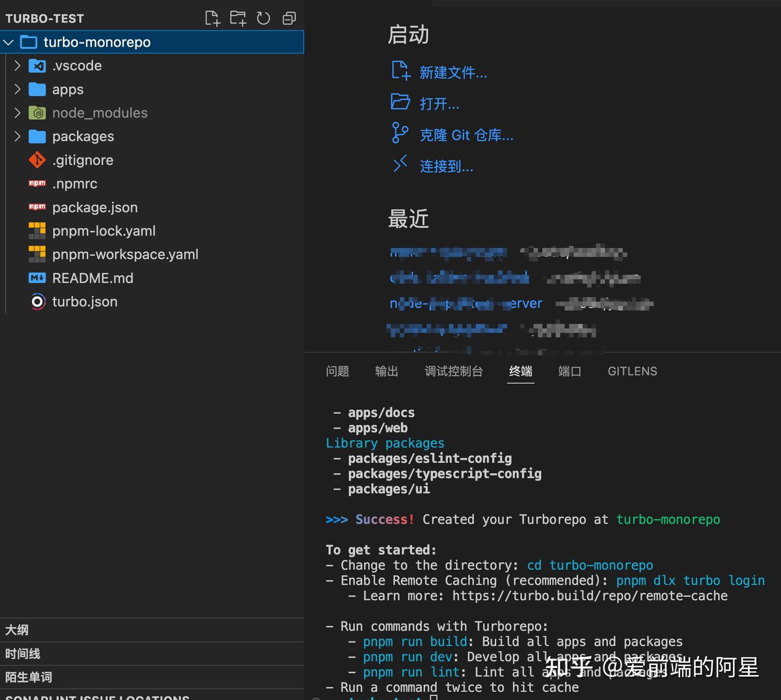Switch to the 输出 panel tab

pyautogui.click(x=387, y=371)
